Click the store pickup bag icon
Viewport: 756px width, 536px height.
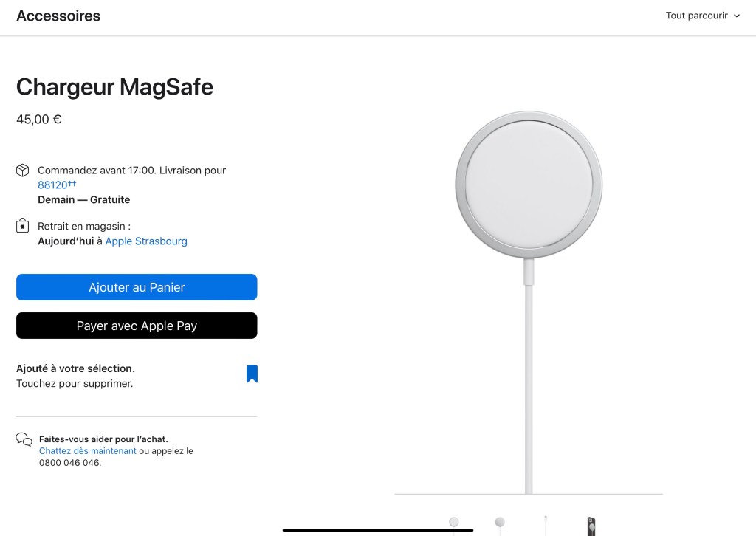(x=23, y=226)
